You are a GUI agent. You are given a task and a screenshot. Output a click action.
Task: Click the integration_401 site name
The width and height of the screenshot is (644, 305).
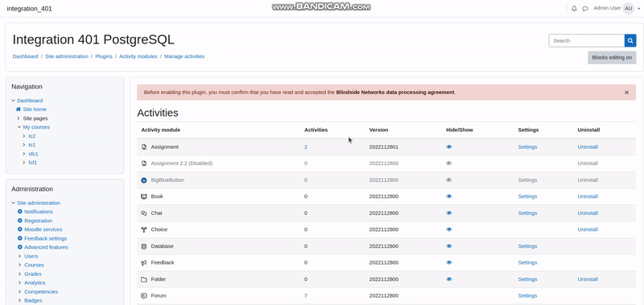coord(29,9)
